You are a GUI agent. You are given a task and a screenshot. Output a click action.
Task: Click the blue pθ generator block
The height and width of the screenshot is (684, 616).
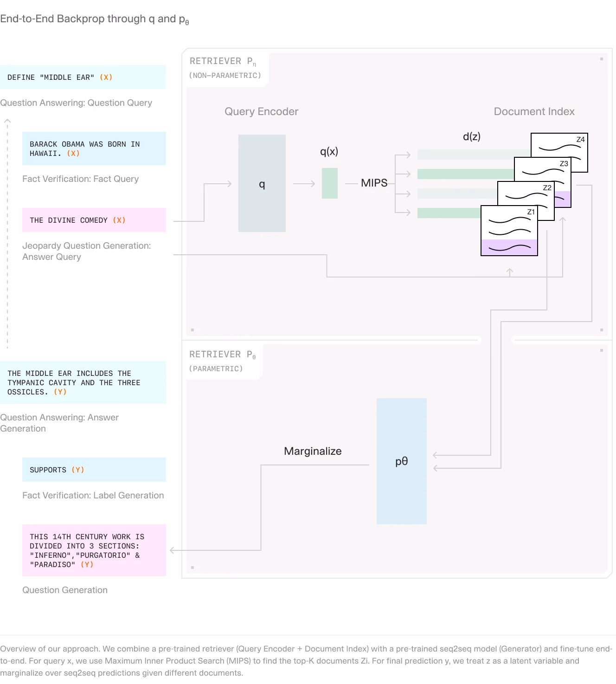point(402,461)
